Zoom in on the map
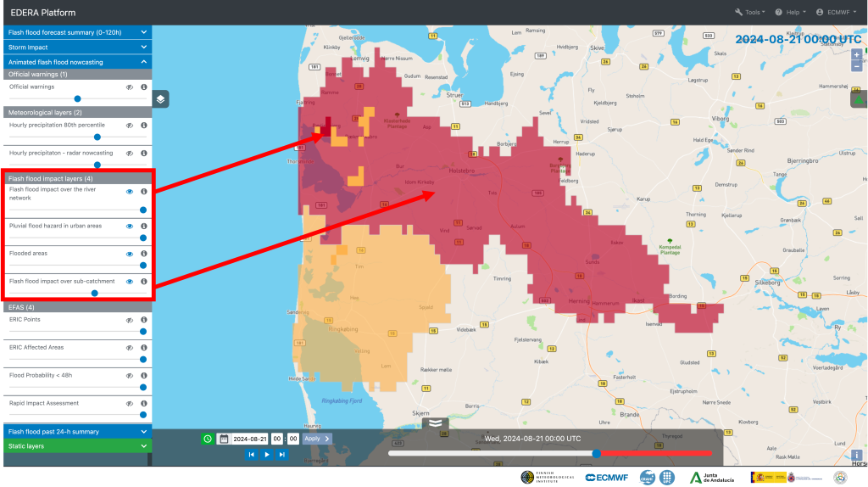Screen dimensions: 868x487 tap(857, 55)
